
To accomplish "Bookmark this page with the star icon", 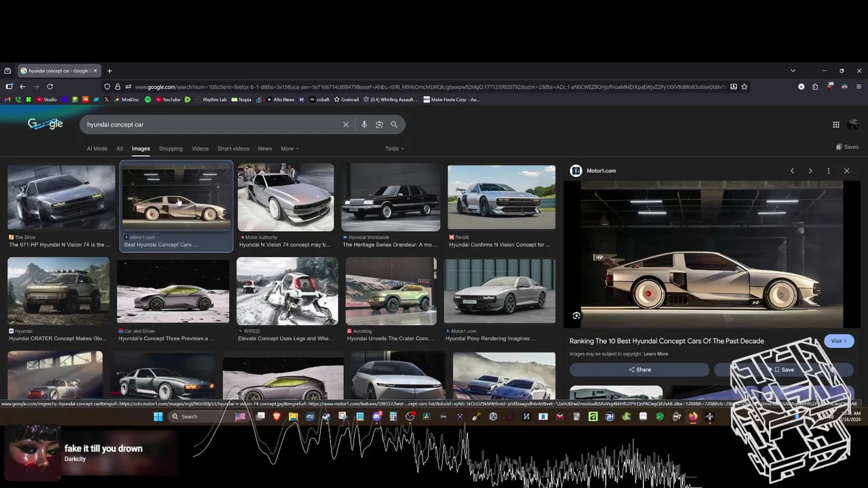I will click(744, 87).
